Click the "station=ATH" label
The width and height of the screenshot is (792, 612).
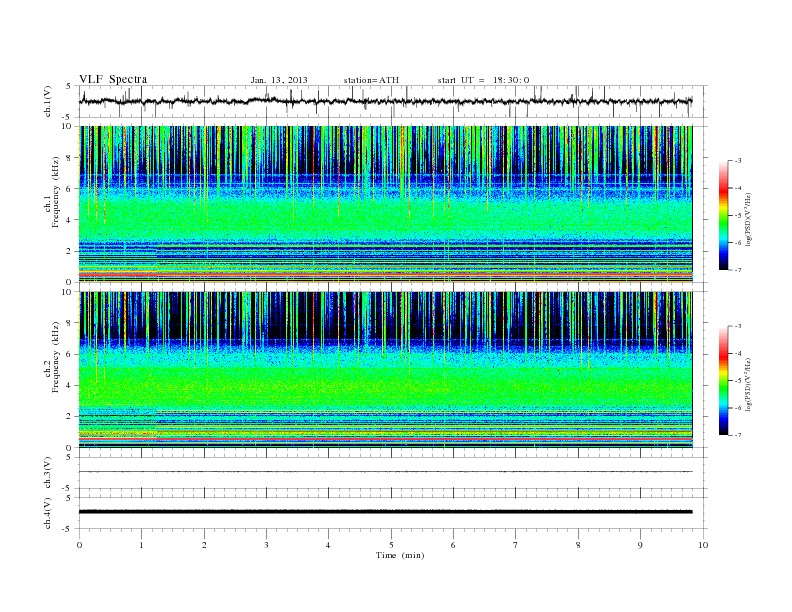coord(371,80)
